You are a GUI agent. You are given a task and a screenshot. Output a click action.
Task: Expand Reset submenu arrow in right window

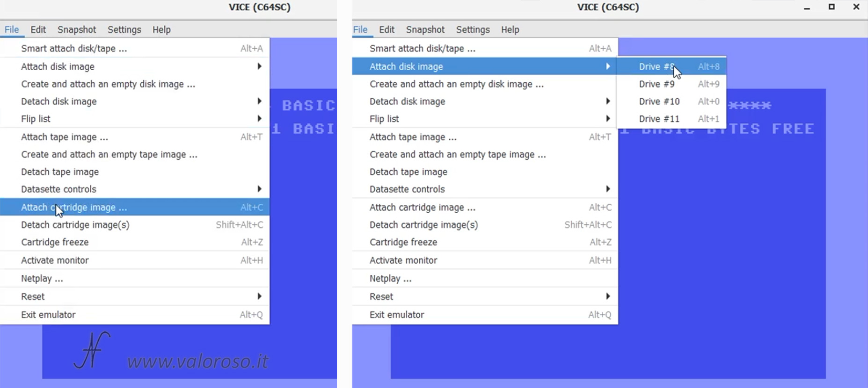[608, 296]
